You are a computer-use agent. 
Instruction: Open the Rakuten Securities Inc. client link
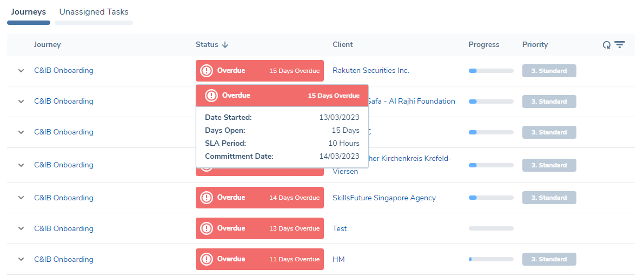coord(370,71)
